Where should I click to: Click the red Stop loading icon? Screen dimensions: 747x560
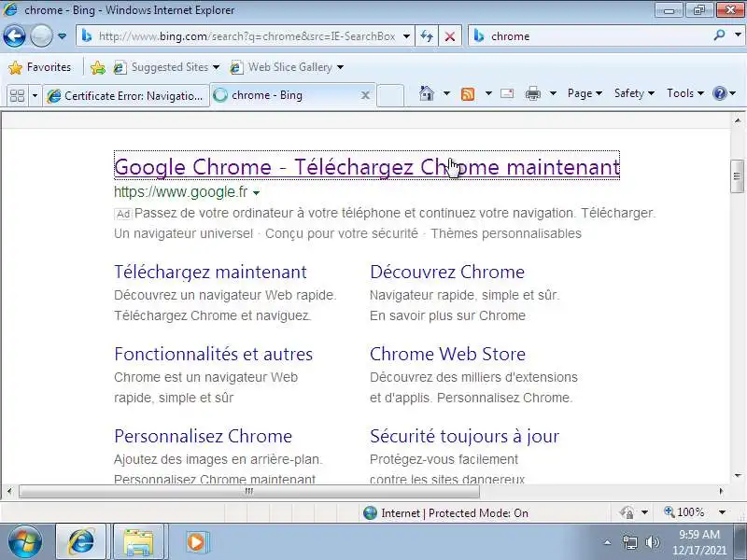coord(450,36)
